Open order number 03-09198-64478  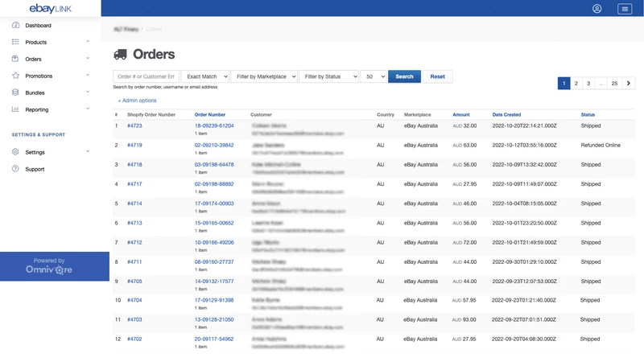214,164
